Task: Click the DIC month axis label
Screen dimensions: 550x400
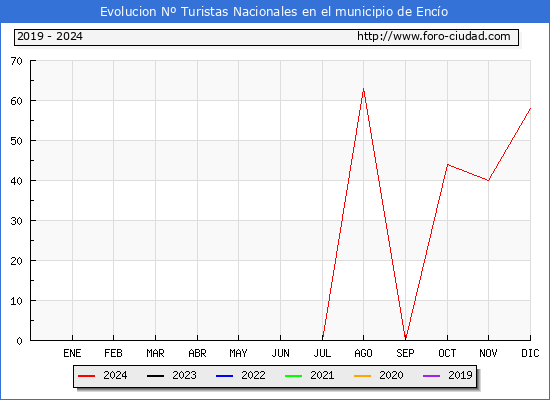Action: [530, 353]
